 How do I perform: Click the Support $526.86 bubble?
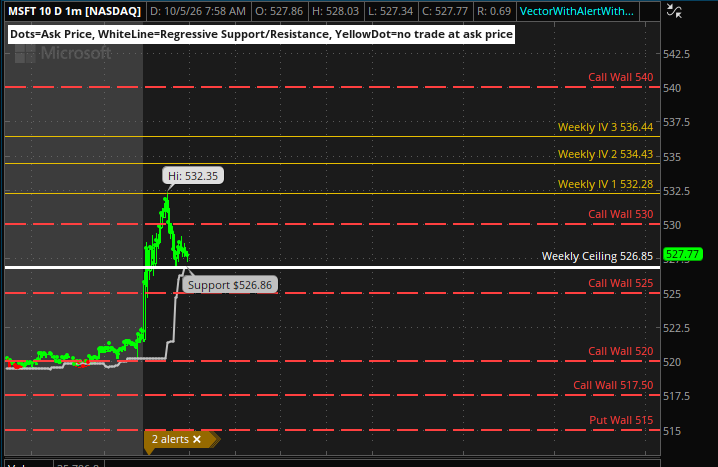(x=230, y=285)
